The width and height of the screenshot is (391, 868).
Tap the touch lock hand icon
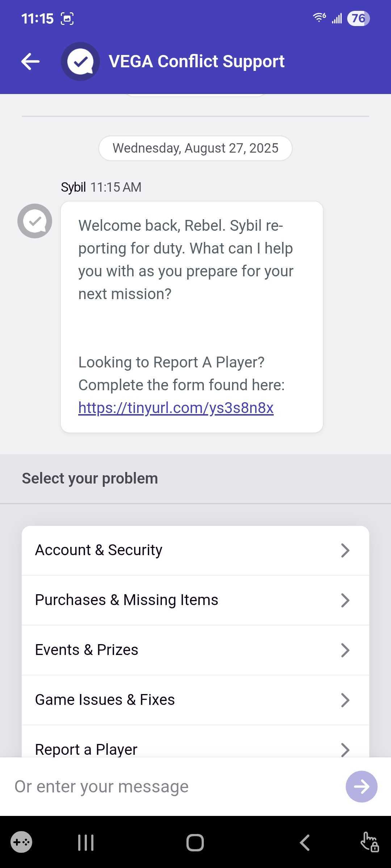point(370,842)
